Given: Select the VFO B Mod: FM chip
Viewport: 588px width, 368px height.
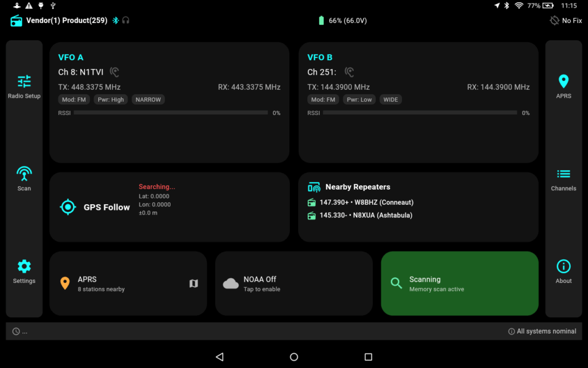Looking at the screenshot, I should pyautogui.click(x=323, y=99).
